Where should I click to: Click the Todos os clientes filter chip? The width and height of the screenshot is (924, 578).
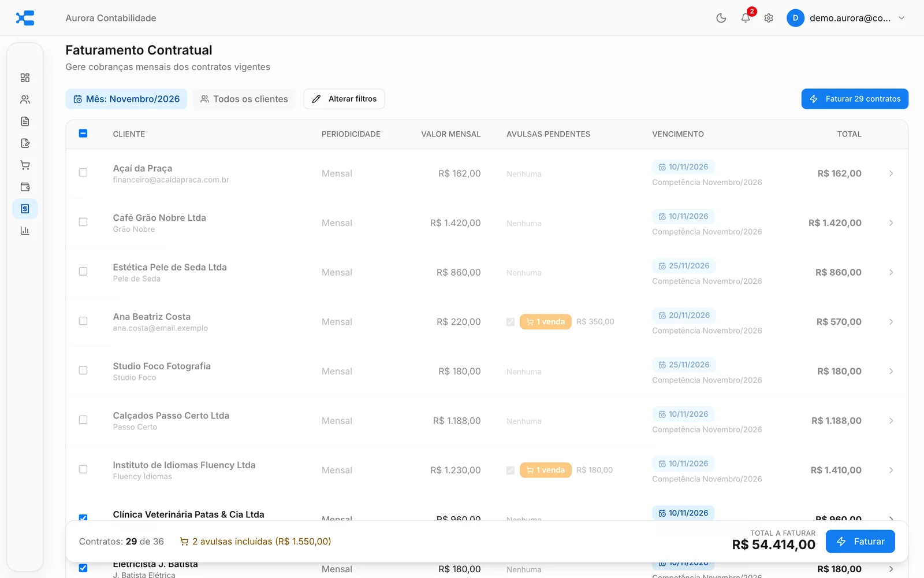click(244, 99)
